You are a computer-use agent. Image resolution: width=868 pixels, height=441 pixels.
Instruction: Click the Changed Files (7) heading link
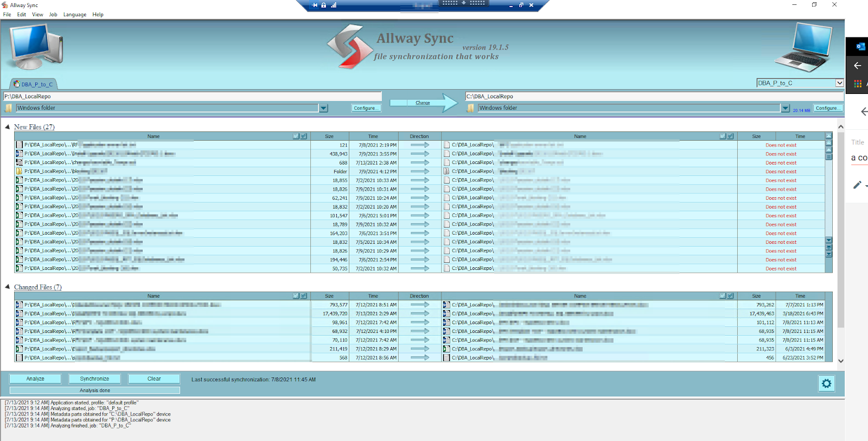coord(38,287)
